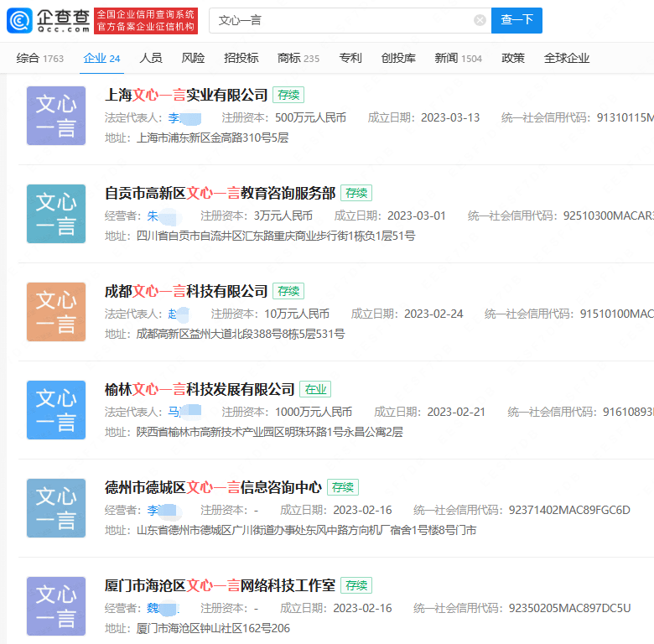Image resolution: width=654 pixels, height=644 pixels.
Task: Switch to the 招投标 tab
Action: point(241,58)
